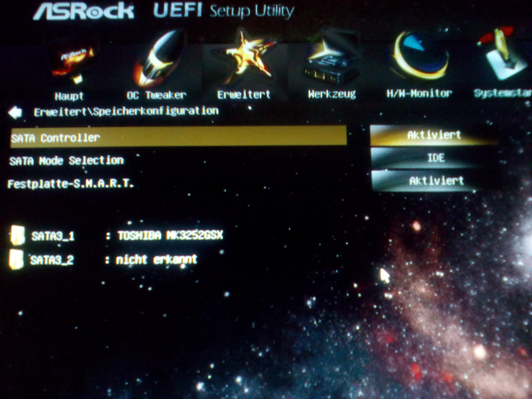Screen dimensions: 532x399
Task: Switch to the Werkzeug tab label
Action: pyautogui.click(x=332, y=94)
